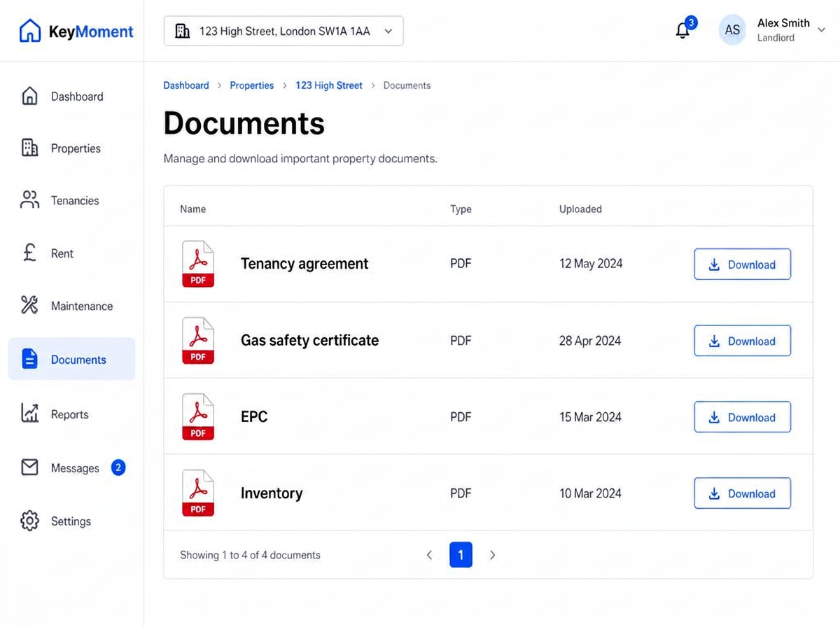Click the Uploaded column header

coord(580,209)
